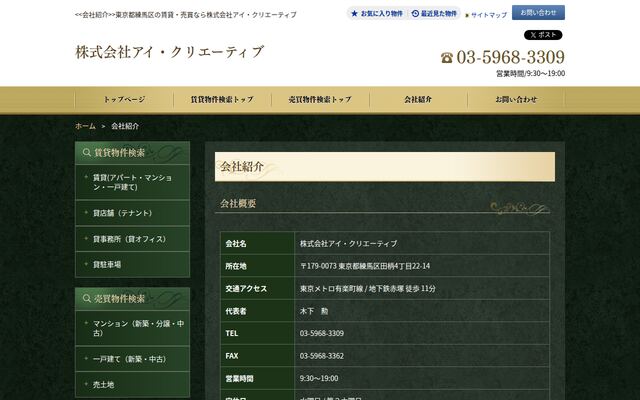The image size is (640, 400).
Task: Open 売買物件検索トップ in the navigation bar
Action: (x=320, y=99)
